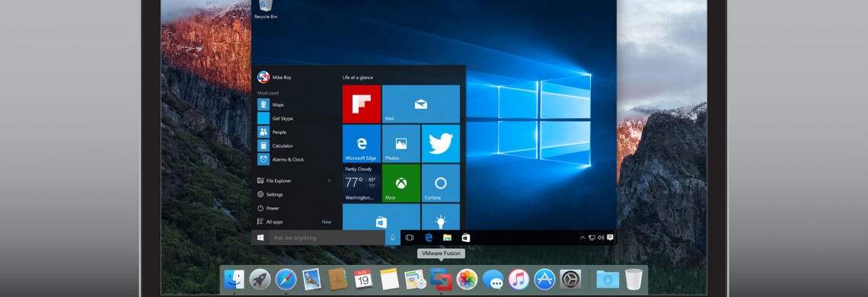Open Launchpad in the Dock
This screenshot has width=868, height=297.
tap(260, 279)
